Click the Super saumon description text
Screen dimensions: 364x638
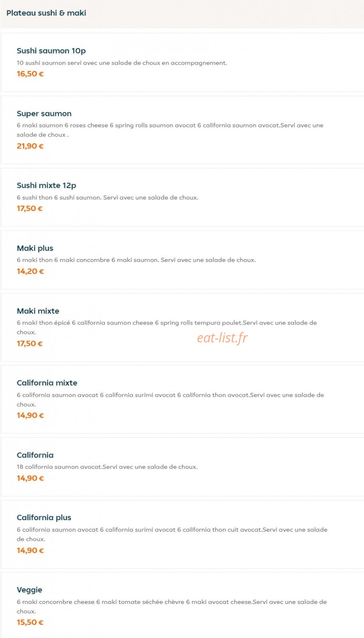point(170,130)
